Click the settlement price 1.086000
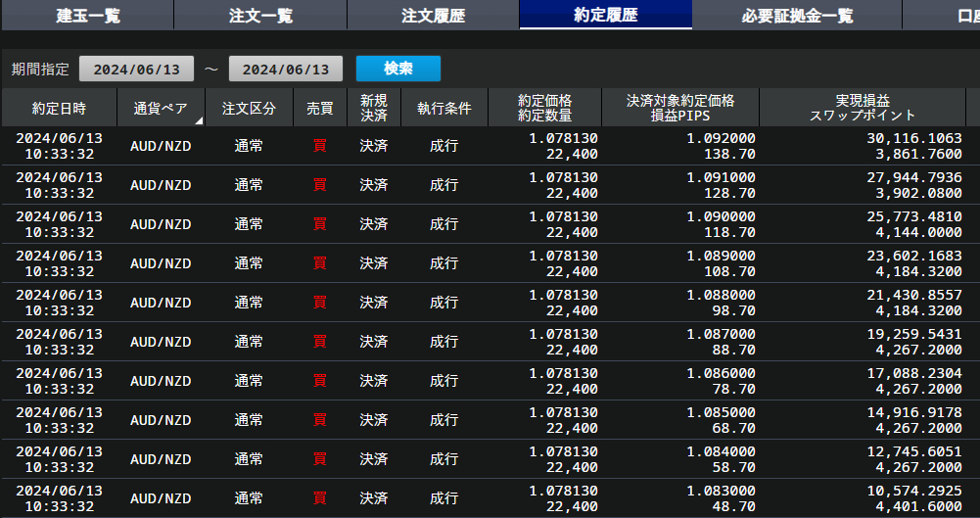The width and height of the screenshot is (980, 518). click(x=721, y=373)
